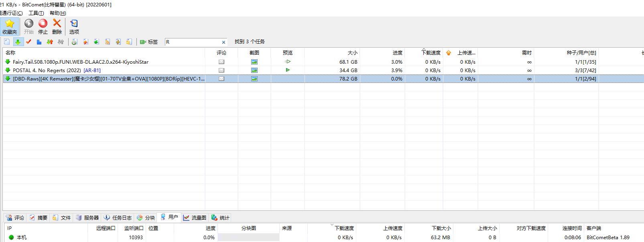
Task: Sort peers by IP column header
Action: pyautogui.click(x=46, y=228)
